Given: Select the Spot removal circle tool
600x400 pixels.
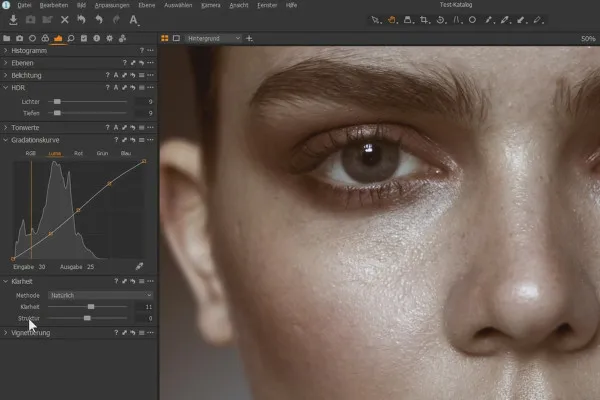Looking at the screenshot, I should [x=473, y=20].
